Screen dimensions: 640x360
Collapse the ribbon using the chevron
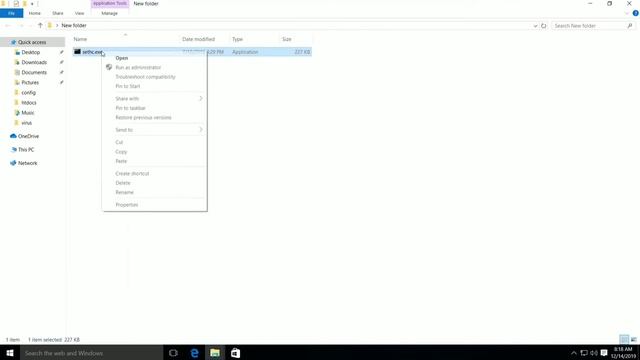(627, 13)
